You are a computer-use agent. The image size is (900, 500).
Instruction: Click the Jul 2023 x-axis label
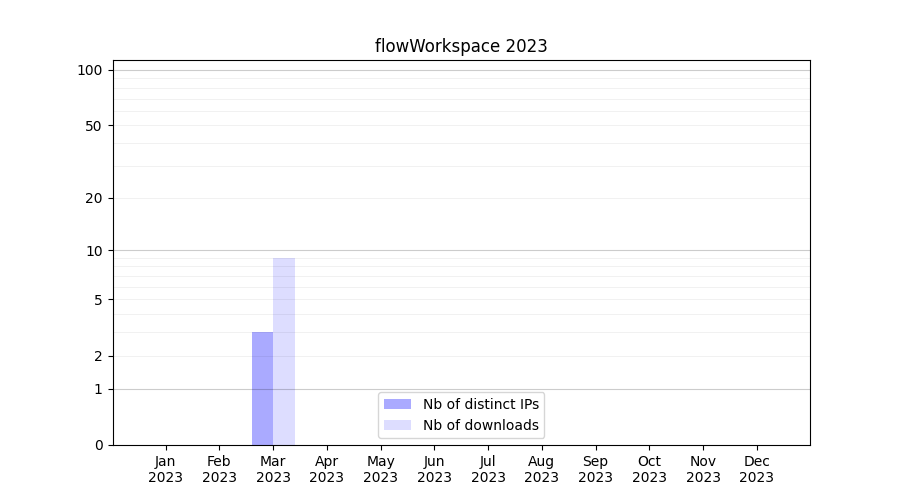tap(488, 469)
